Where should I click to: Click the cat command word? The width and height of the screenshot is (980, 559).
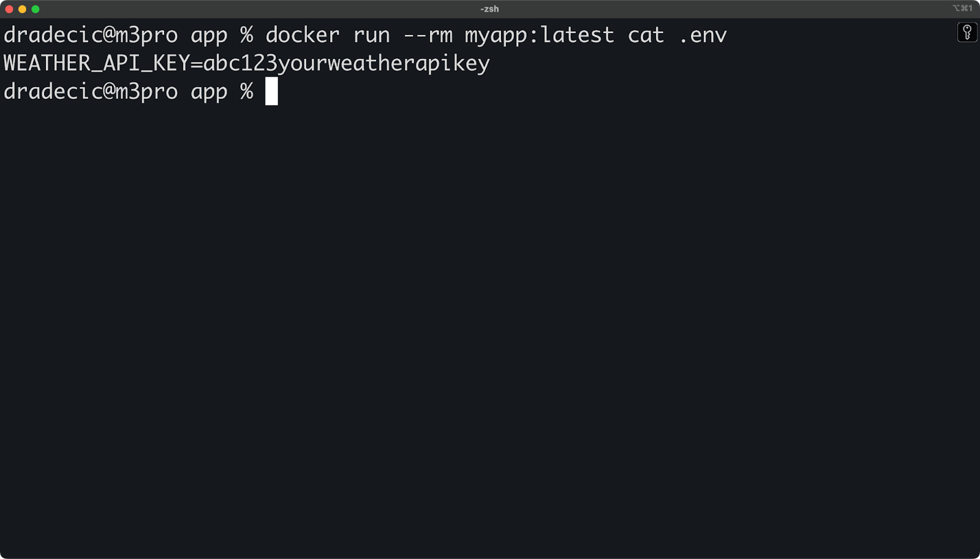point(646,36)
